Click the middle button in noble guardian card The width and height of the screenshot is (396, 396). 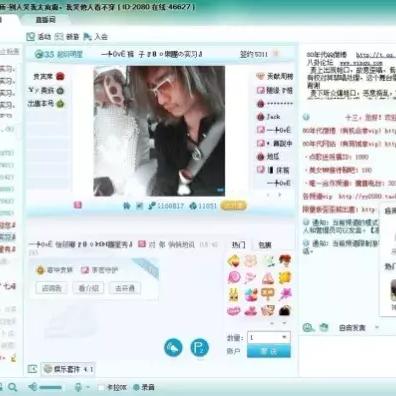(x=88, y=288)
